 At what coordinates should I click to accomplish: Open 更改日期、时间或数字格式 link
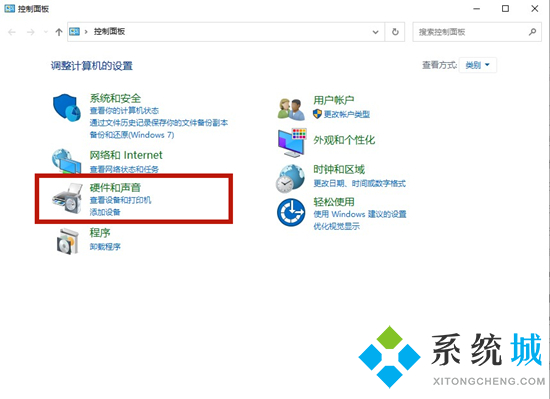click(x=360, y=183)
